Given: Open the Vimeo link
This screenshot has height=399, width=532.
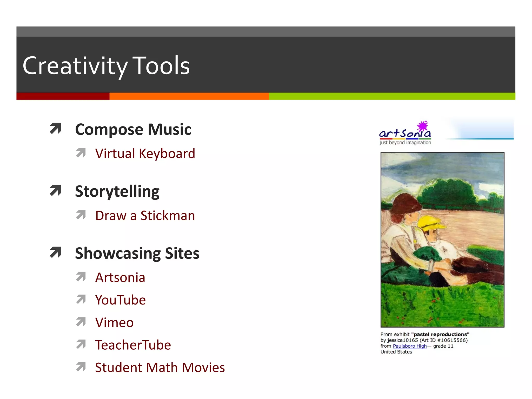Looking at the screenshot, I should pos(114,323).
